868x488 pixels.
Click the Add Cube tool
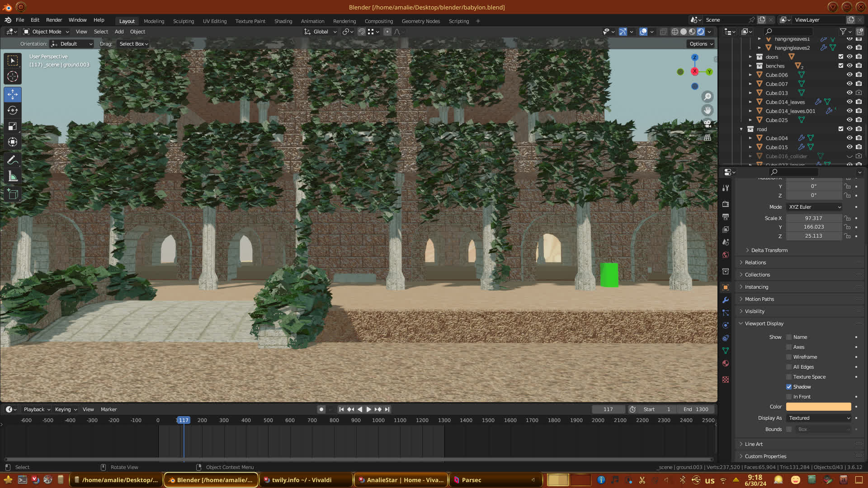click(x=13, y=195)
